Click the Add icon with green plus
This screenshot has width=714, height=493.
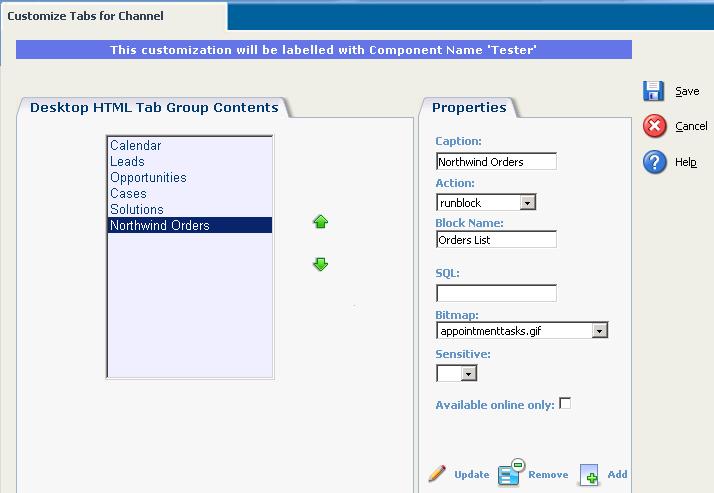click(x=589, y=475)
